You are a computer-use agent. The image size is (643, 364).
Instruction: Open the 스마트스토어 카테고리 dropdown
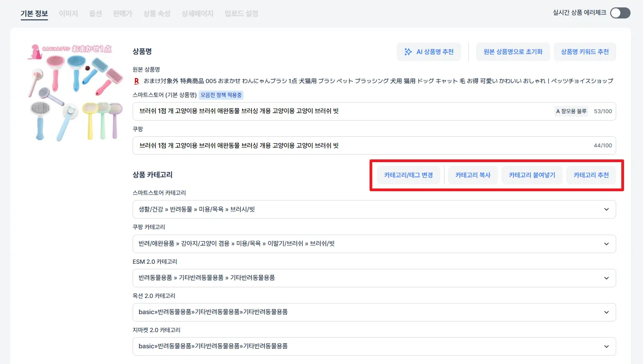coord(374,209)
